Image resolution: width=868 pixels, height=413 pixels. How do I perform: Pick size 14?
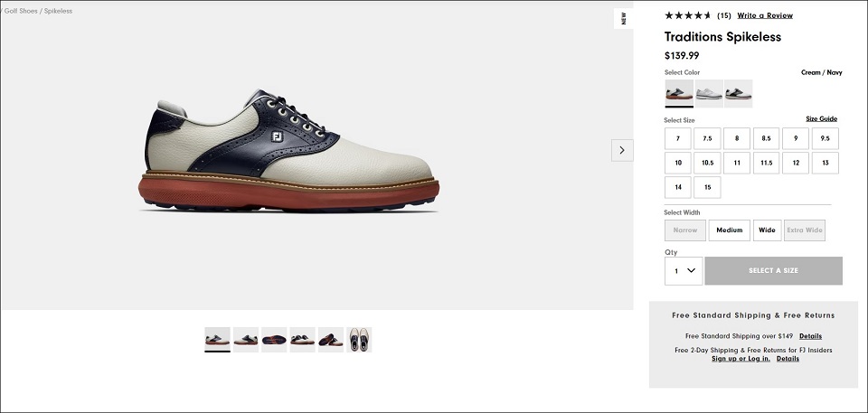click(x=678, y=187)
